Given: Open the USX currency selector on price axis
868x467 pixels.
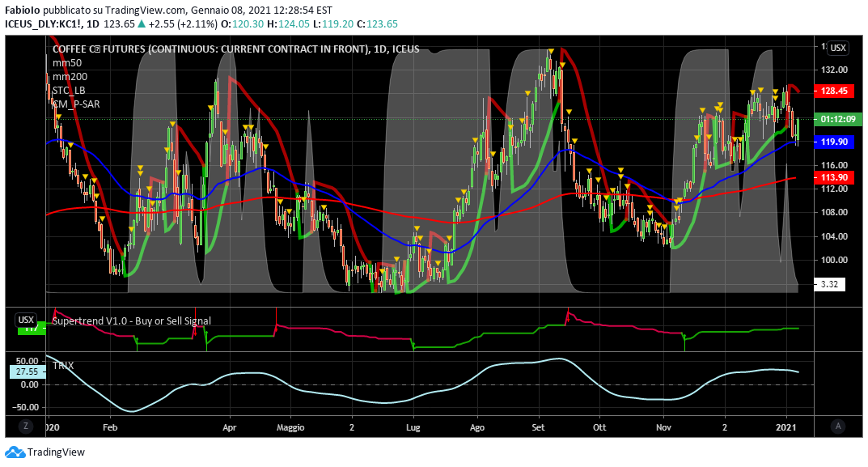Looking at the screenshot, I should click(838, 48).
